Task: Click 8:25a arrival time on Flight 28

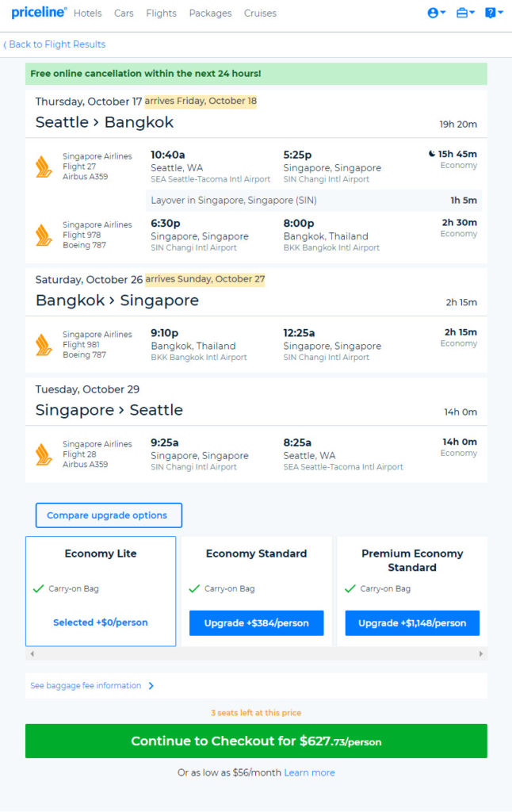Action: tap(297, 442)
